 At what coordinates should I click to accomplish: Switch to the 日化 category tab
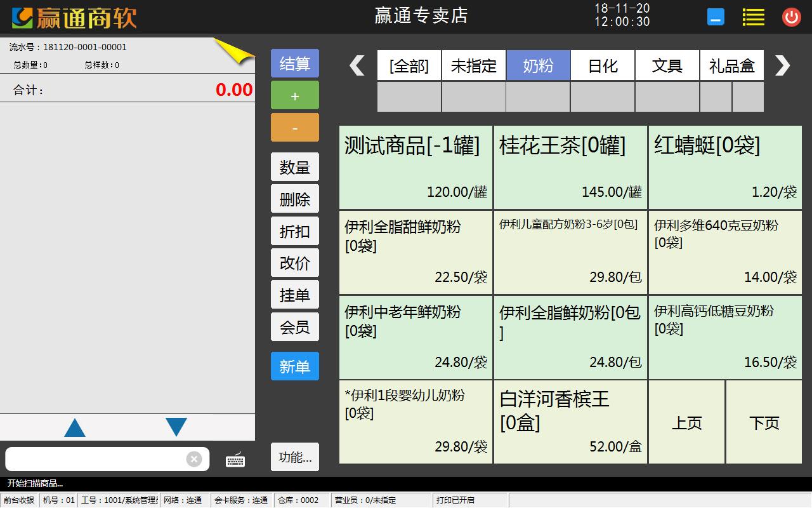[x=603, y=65]
